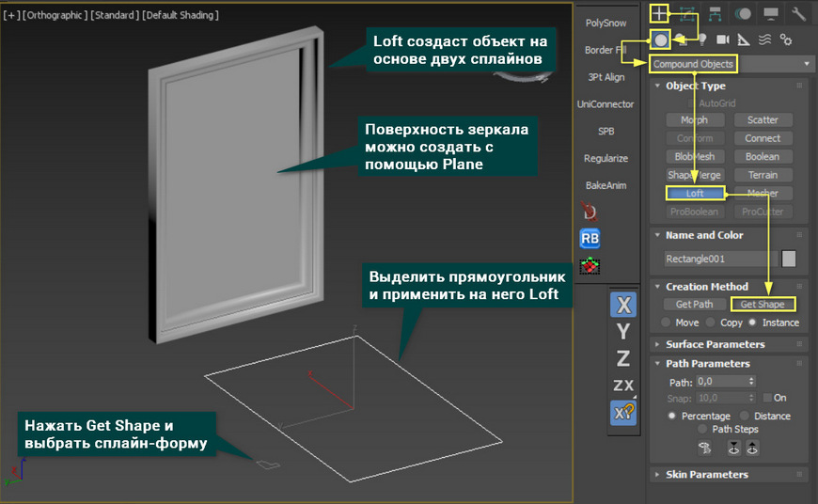Click the Next Shape icon
Viewport: 818px width, 504px height.
752,448
